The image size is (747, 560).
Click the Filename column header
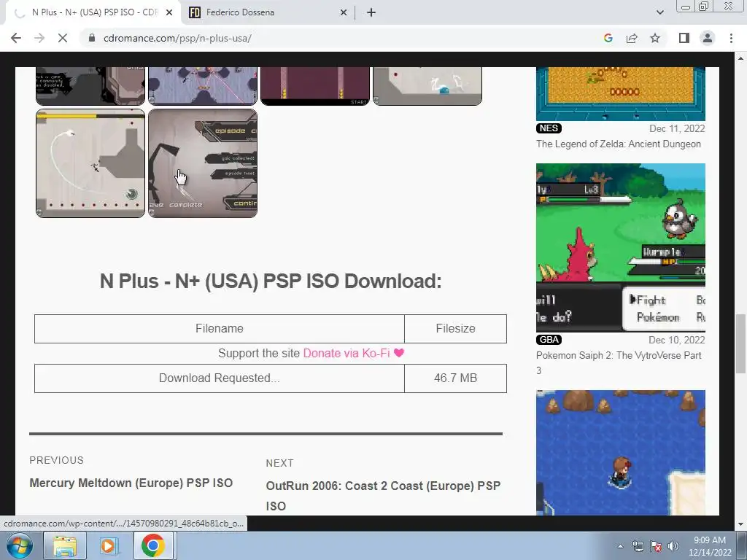219,329
